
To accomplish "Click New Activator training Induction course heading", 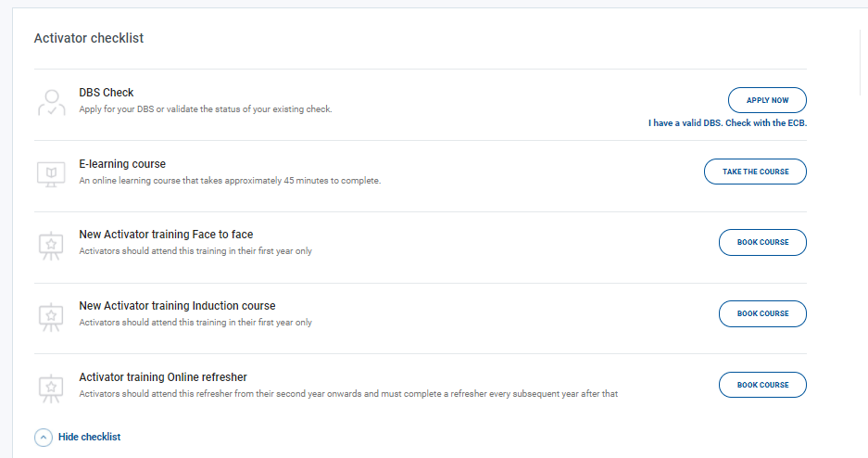I will 177,306.
